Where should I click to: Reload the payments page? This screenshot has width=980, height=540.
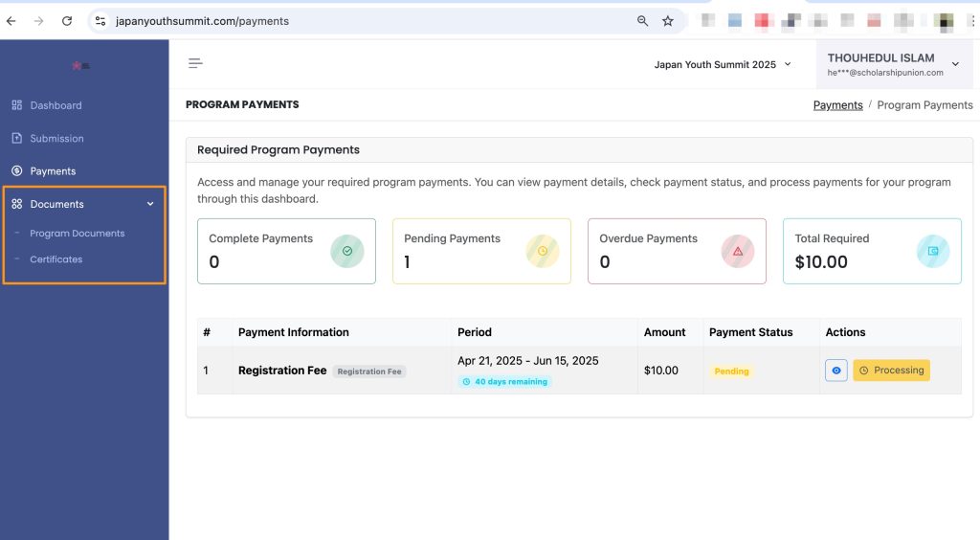point(67,21)
